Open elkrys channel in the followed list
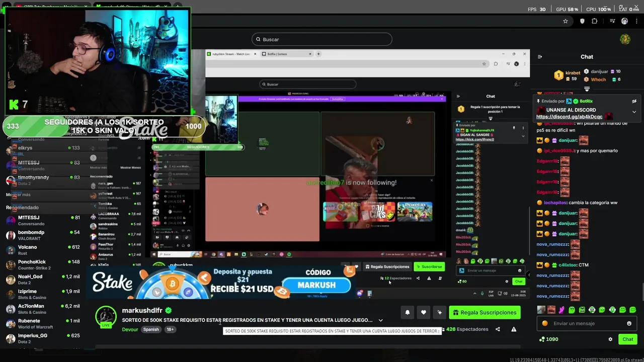The image size is (644, 362). tap(43, 151)
